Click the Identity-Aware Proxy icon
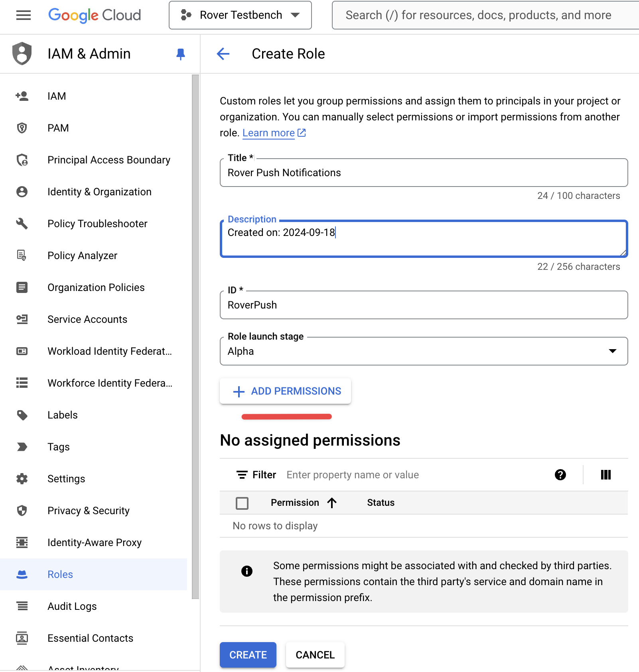Screen dimensions: 639x672 22,542
